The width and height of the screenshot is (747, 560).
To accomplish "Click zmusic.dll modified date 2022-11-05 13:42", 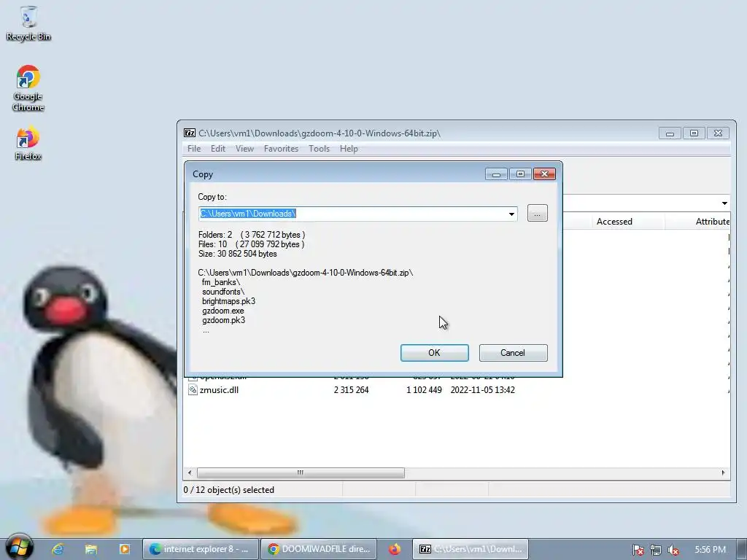I will 483,390.
